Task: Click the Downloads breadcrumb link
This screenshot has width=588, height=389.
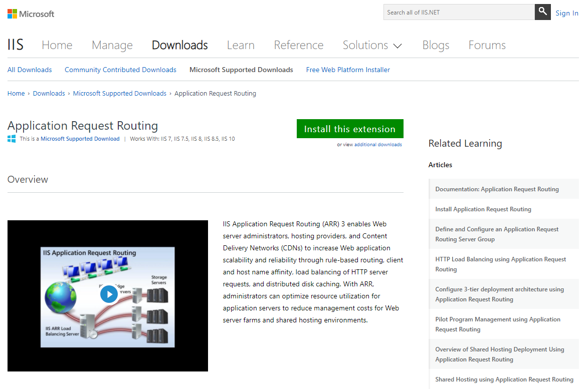Action: (49, 93)
